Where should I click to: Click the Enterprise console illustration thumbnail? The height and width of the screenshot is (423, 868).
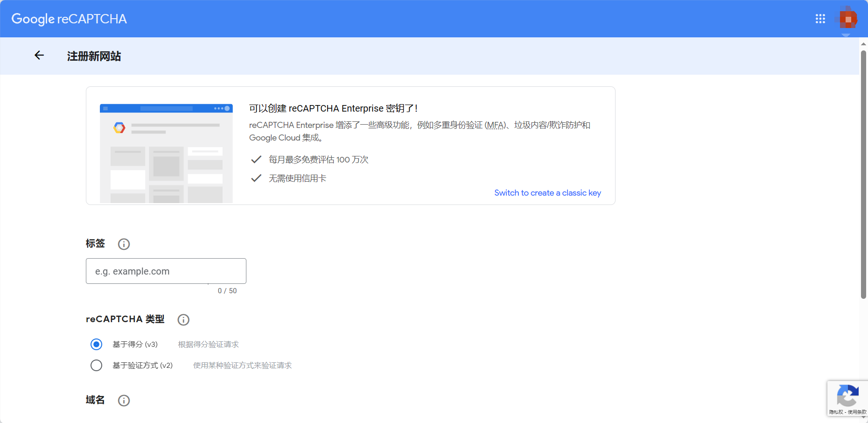[166, 153]
